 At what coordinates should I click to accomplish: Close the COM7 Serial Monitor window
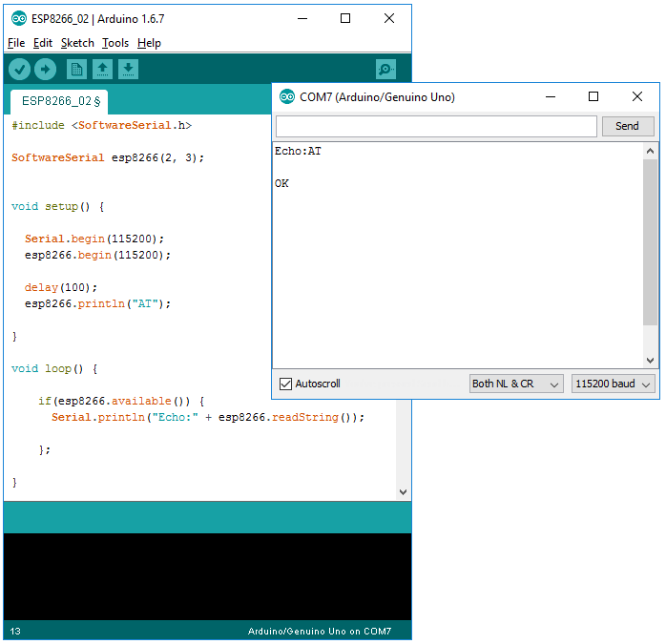coord(637,97)
